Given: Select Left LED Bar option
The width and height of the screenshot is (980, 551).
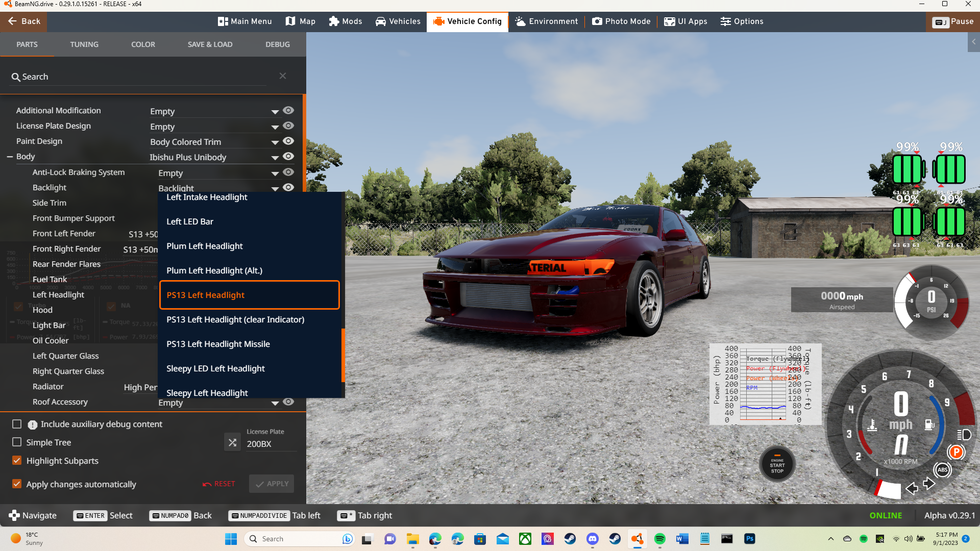Looking at the screenshot, I should tap(249, 221).
